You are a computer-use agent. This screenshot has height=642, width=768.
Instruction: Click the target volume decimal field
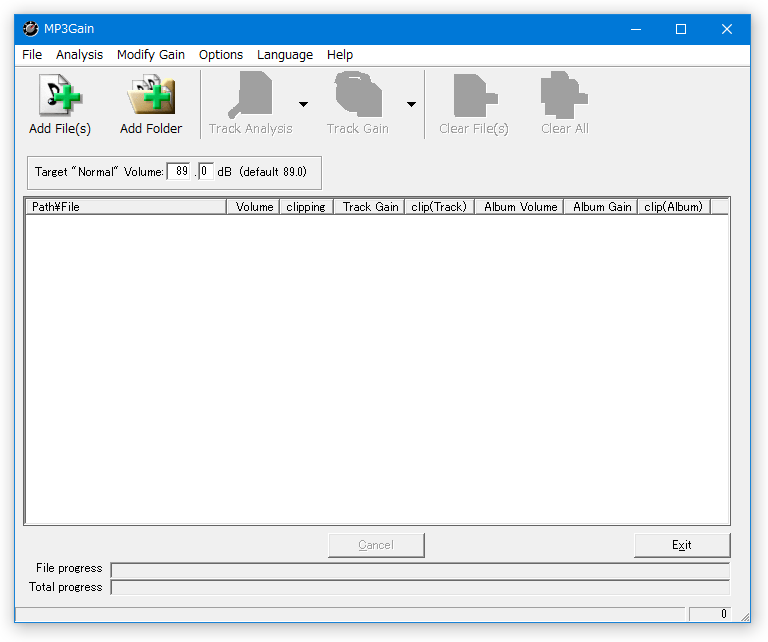(206, 171)
